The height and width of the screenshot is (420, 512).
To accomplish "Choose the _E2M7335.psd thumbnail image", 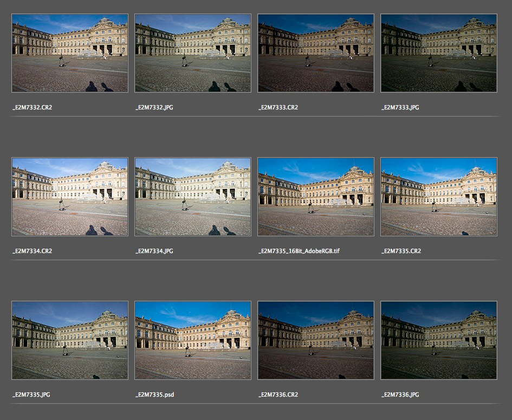I will tap(193, 340).
